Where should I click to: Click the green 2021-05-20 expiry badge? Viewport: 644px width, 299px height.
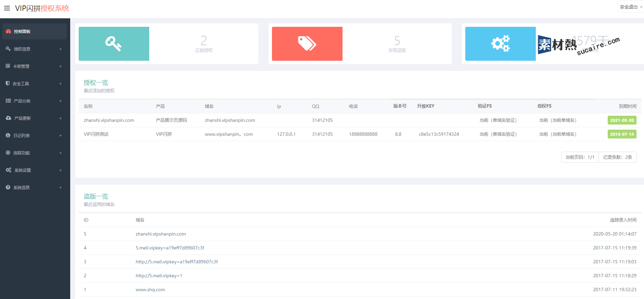622,120
